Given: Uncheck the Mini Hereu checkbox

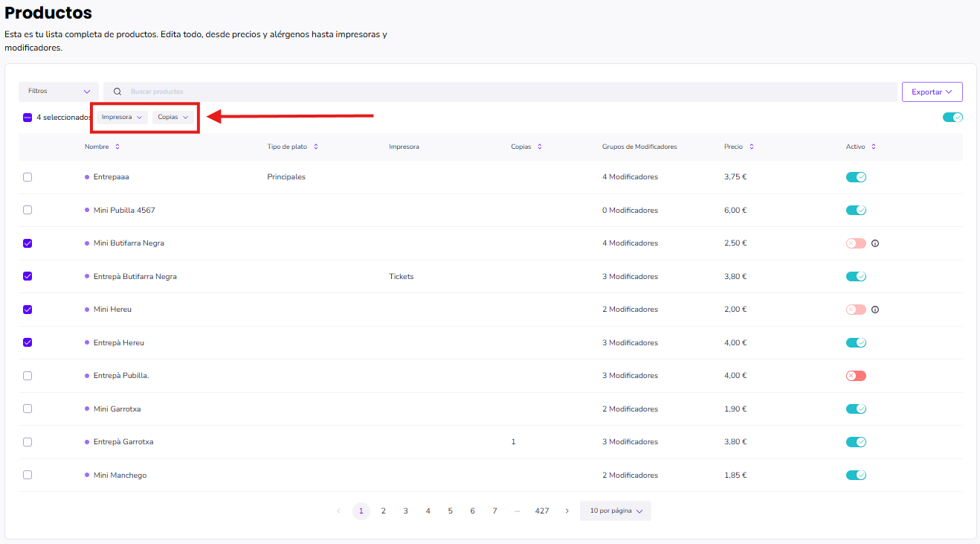Looking at the screenshot, I should coord(28,310).
